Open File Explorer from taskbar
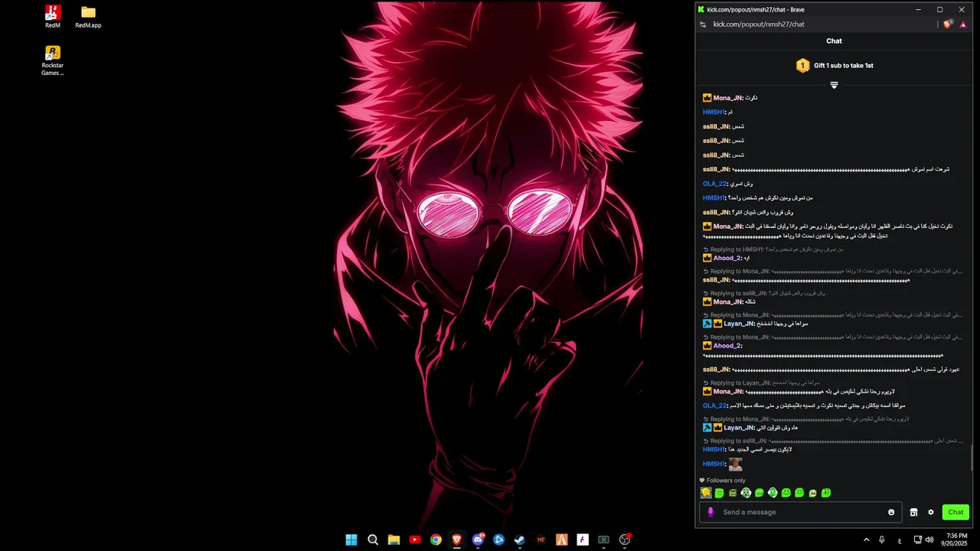 [x=394, y=540]
